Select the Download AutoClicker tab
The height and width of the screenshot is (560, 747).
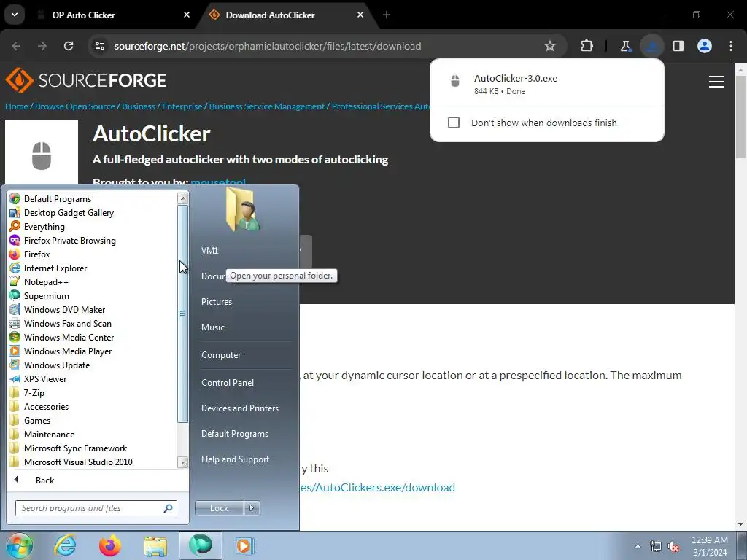[x=270, y=15]
